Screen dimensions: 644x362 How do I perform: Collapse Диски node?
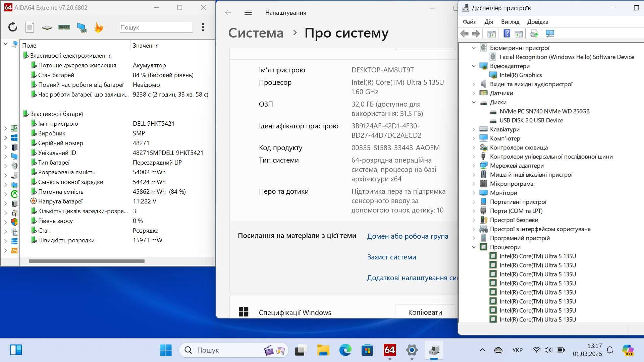click(x=474, y=102)
